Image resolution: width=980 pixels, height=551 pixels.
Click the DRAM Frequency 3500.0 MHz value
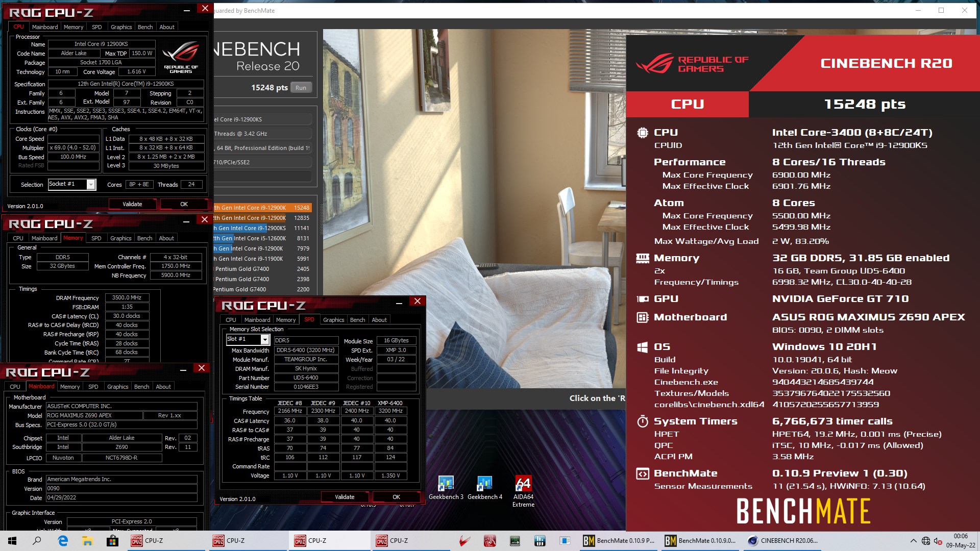click(x=127, y=297)
